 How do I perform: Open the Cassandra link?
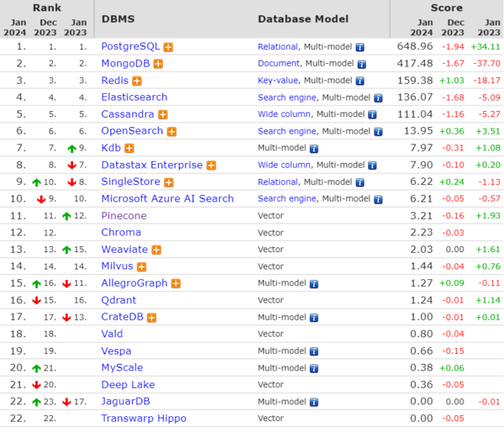pyautogui.click(x=128, y=114)
